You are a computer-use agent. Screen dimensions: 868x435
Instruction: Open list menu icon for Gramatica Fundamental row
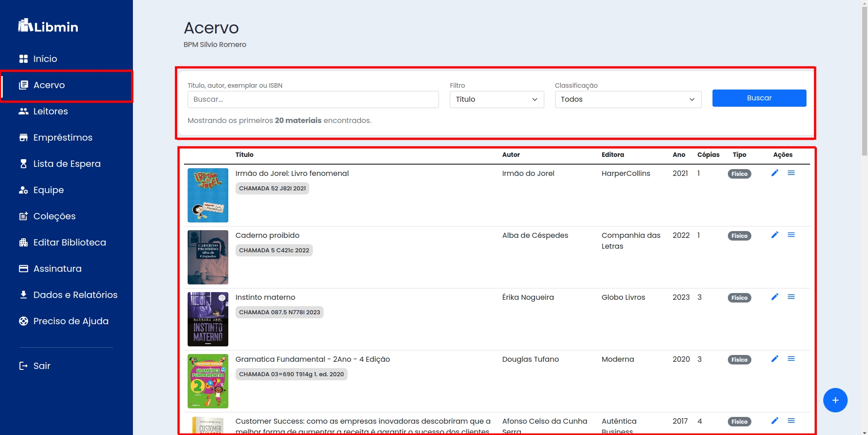[791, 359]
